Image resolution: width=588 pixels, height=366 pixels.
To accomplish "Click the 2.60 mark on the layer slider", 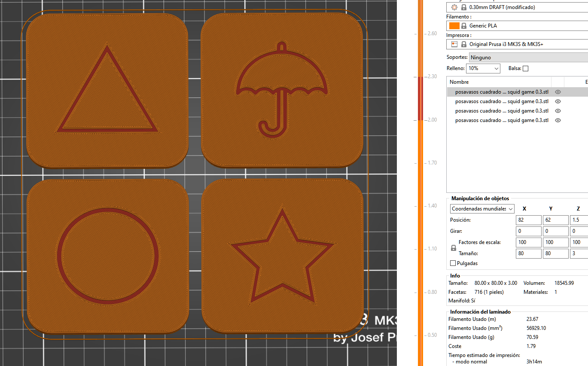I will tap(431, 34).
